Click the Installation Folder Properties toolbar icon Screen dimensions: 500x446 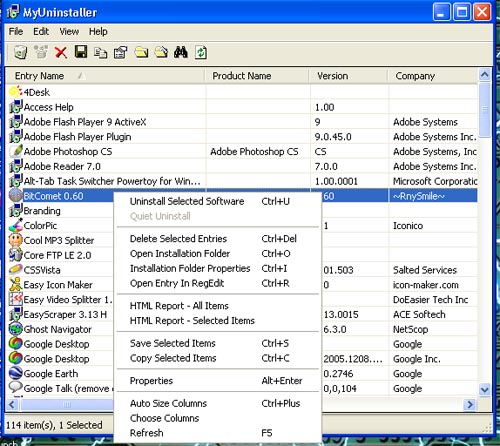click(161, 52)
